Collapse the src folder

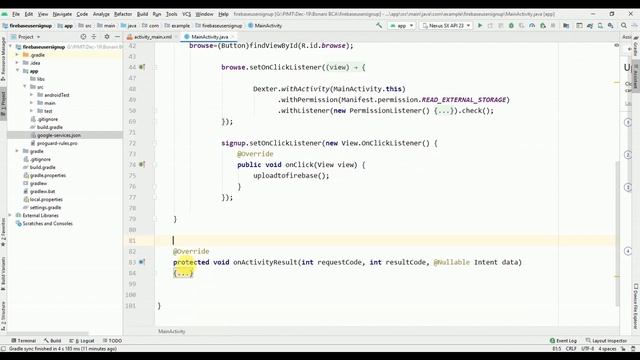coord(24,87)
